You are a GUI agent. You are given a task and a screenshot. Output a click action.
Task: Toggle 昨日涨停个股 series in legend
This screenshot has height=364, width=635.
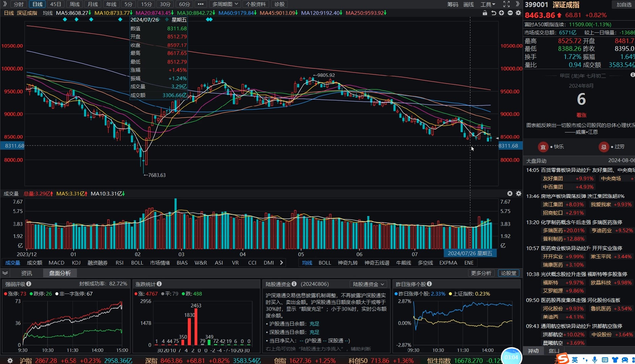[x=420, y=294]
